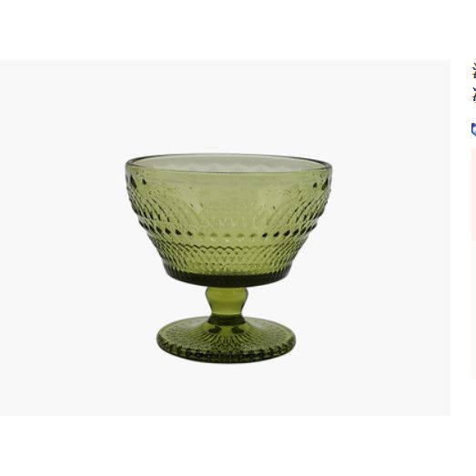Click the pale pink promo panel at right
Image resolution: width=476 pixels, height=476 pixels.
[474, 264]
